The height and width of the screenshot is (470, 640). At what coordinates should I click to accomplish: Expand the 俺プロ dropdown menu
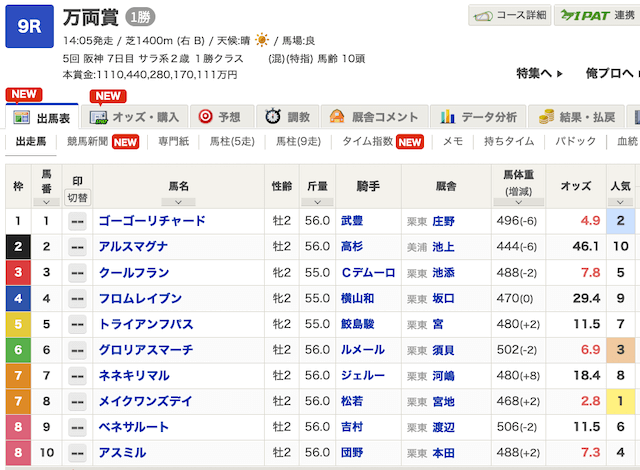tap(612, 73)
